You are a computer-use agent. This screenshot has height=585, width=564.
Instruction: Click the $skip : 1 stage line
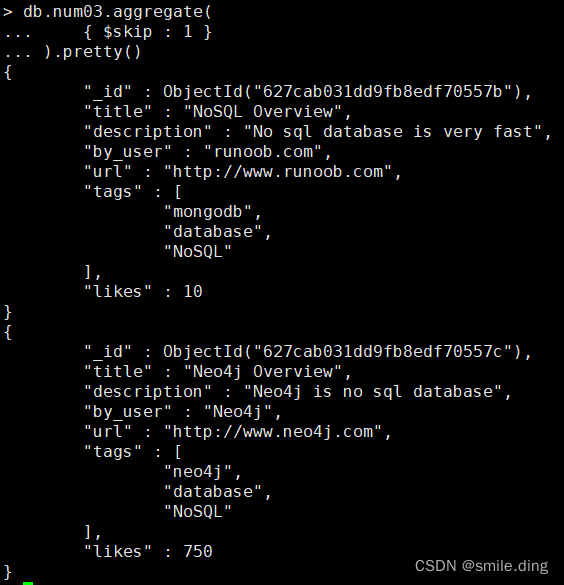click(x=148, y=32)
